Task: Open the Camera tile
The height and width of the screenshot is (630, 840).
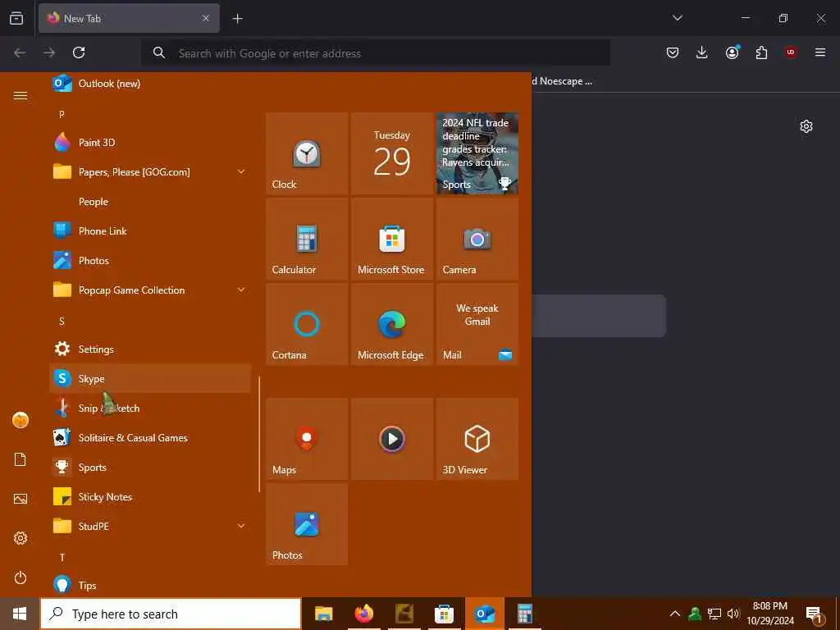Action: (477, 239)
